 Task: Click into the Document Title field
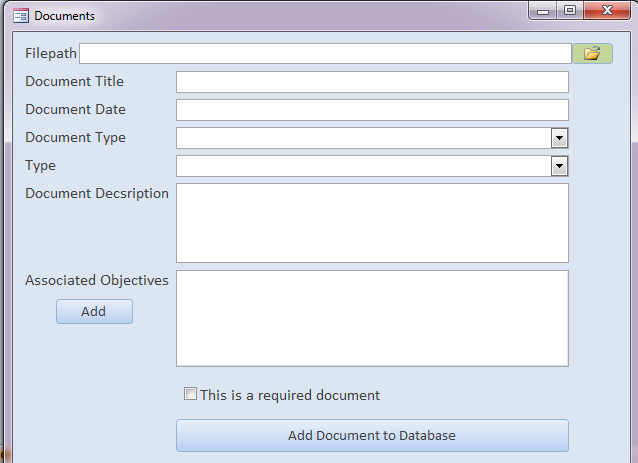click(372, 82)
